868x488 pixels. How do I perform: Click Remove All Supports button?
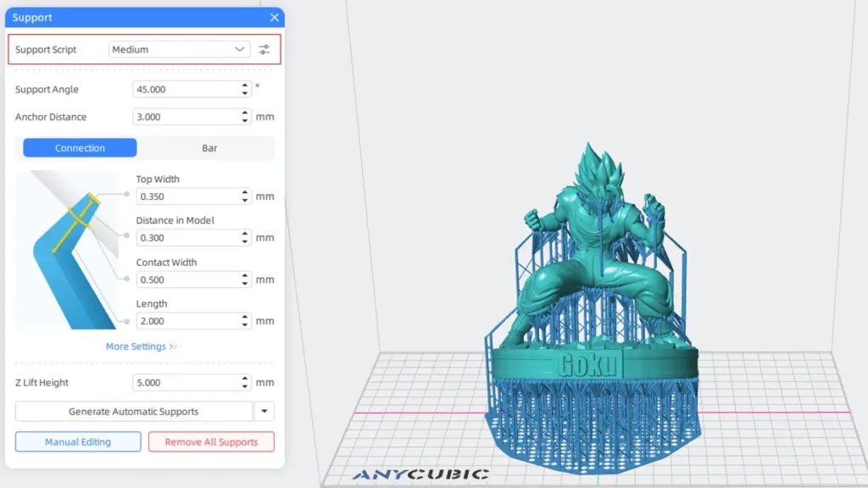point(211,441)
